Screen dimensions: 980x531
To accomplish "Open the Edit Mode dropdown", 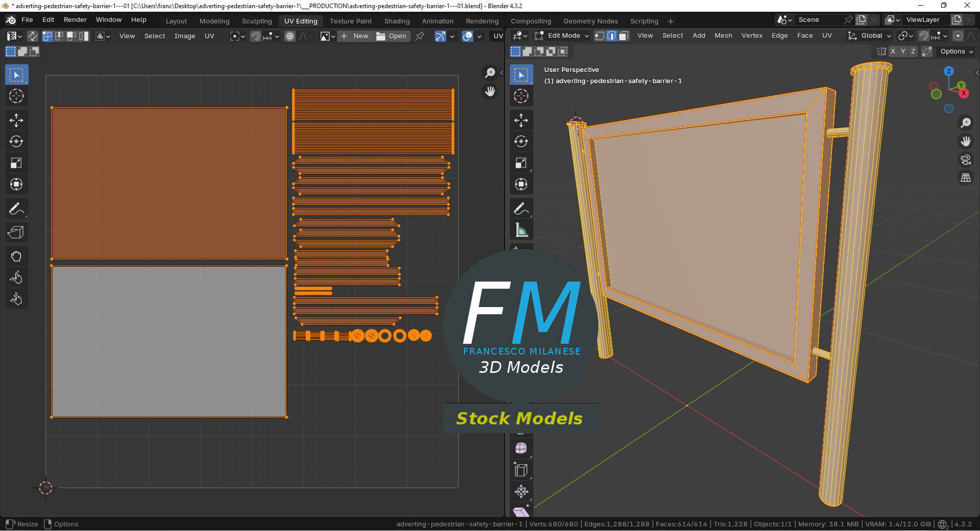I will (561, 36).
